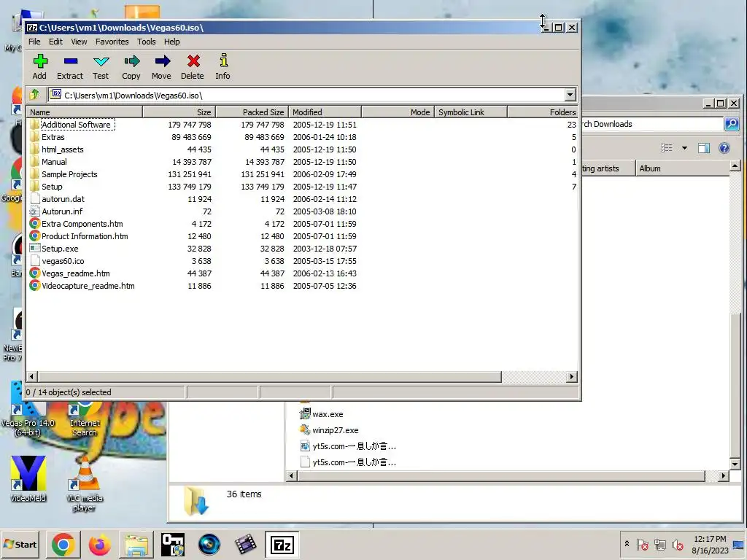This screenshot has width=747, height=560.
Task: Click Explorer vertical scrollbar down arrow
Action: pyautogui.click(x=735, y=464)
